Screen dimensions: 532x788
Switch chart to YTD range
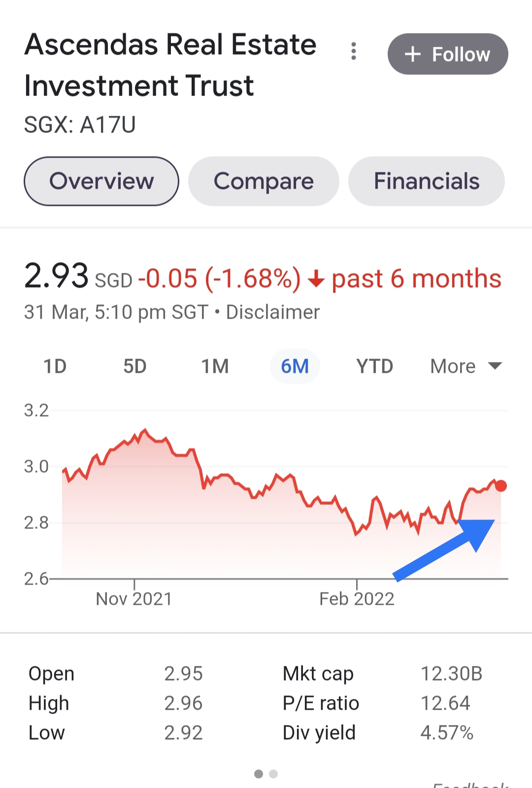point(374,366)
